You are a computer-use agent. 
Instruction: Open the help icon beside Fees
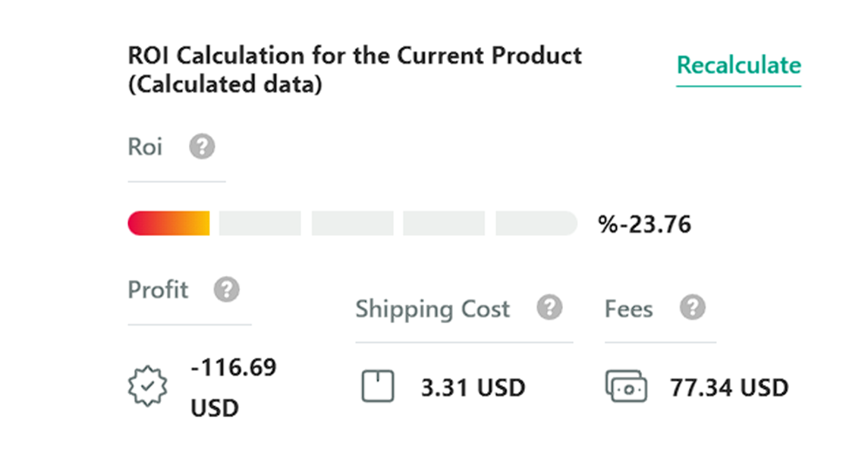pos(693,307)
